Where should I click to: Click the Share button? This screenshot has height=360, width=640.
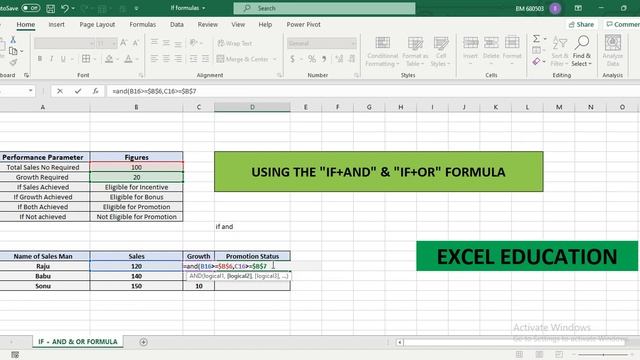pos(581,24)
